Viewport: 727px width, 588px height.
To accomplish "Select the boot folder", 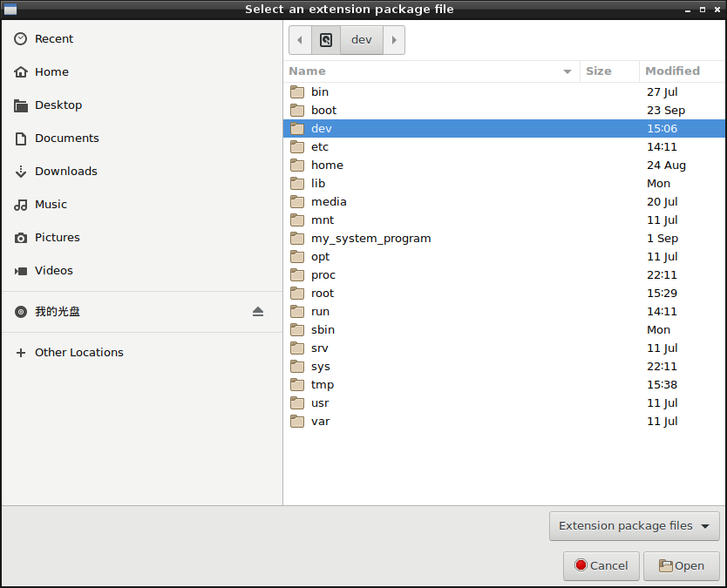I will click(x=504, y=111).
